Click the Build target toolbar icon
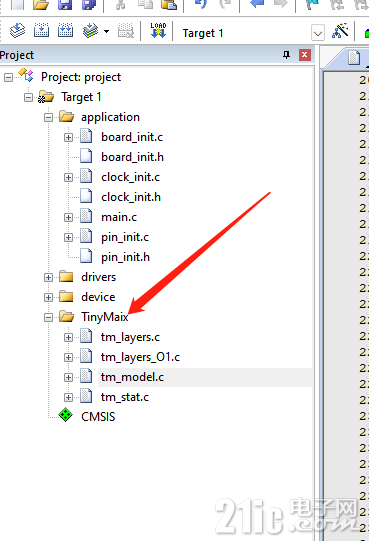369x541 pixels. pyautogui.click(x=41, y=31)
